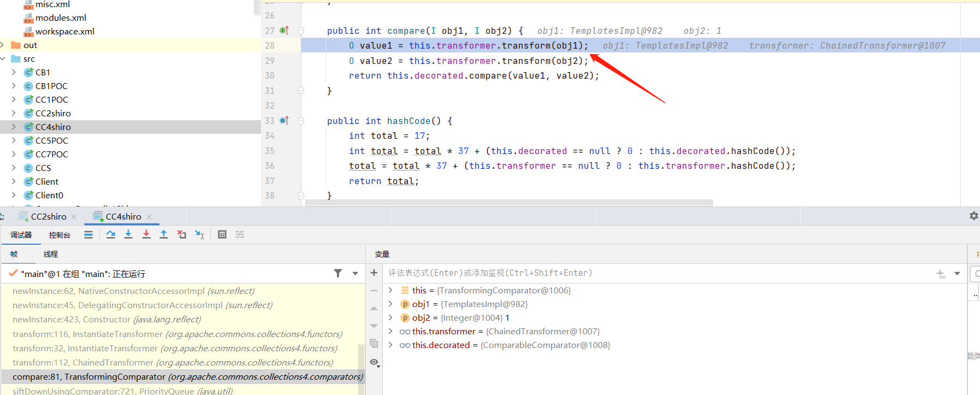Open expression history dropdown arrow
Screen dimensions: 980x395
957,273
